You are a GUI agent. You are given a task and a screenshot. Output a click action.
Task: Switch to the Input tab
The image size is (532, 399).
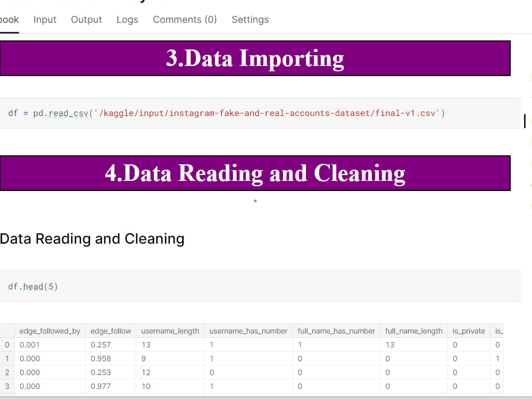tap(45, 20)
